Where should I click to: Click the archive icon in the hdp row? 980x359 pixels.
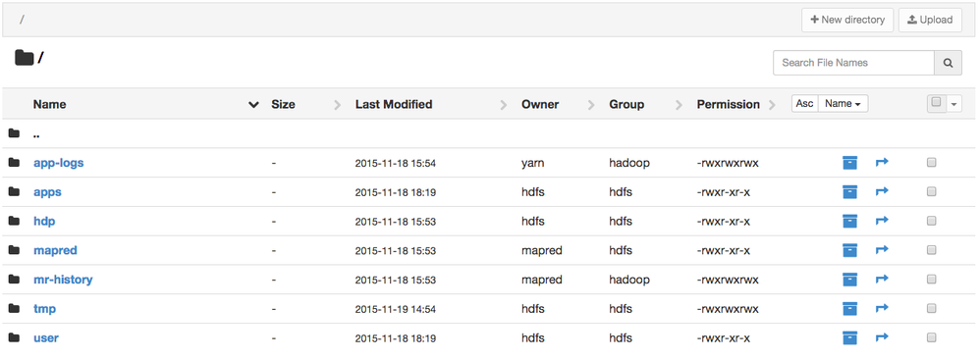849,221
